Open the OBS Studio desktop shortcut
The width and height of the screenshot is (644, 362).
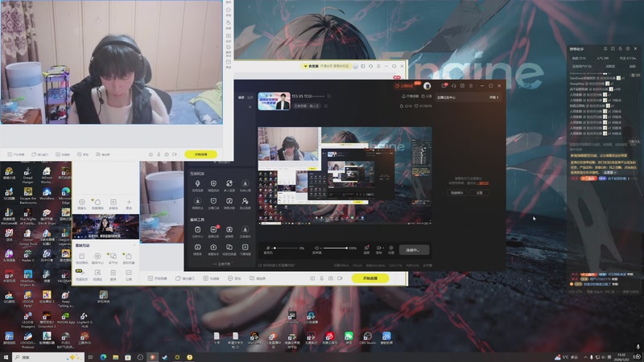click(x=367, y=338)
